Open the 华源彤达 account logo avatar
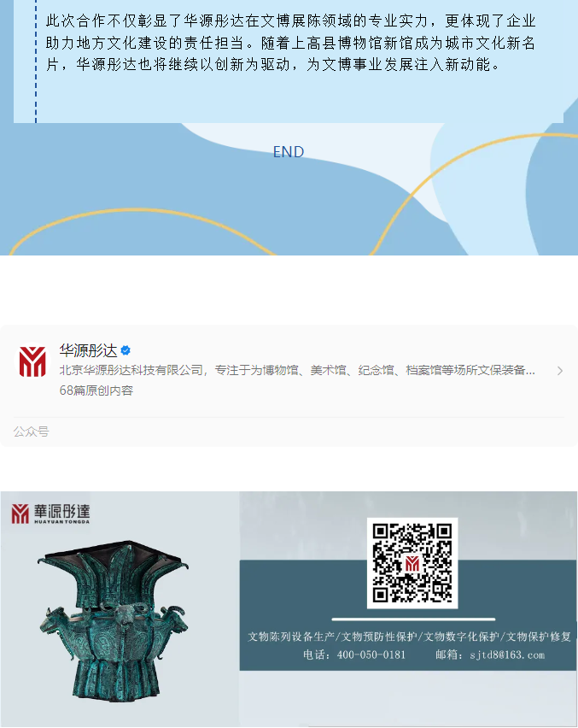 click(32, 361)
